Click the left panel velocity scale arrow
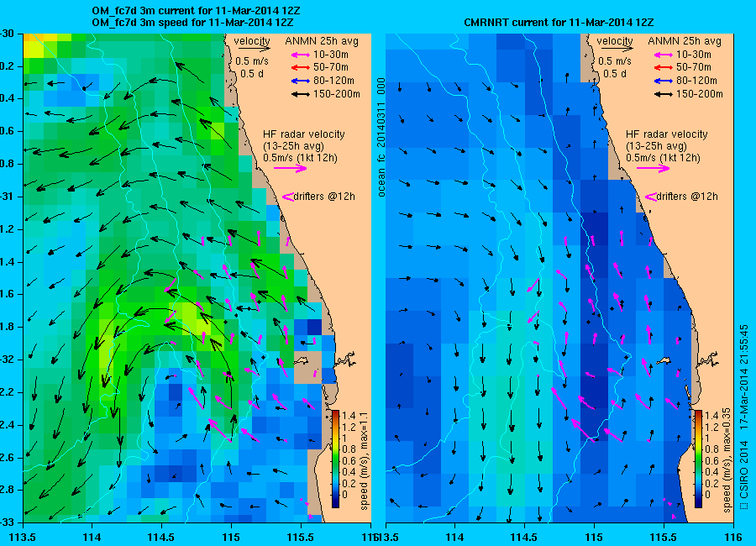Screen dimensions: 756x546 click(254, 49)
